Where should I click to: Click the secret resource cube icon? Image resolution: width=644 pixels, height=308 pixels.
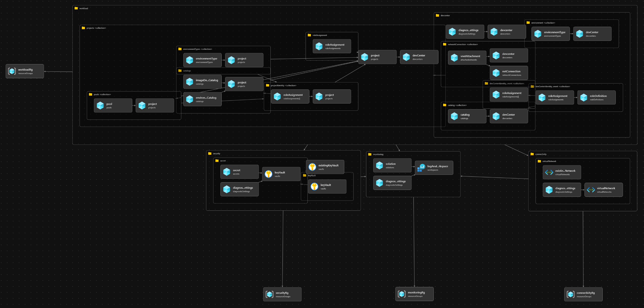click(227, 172)
